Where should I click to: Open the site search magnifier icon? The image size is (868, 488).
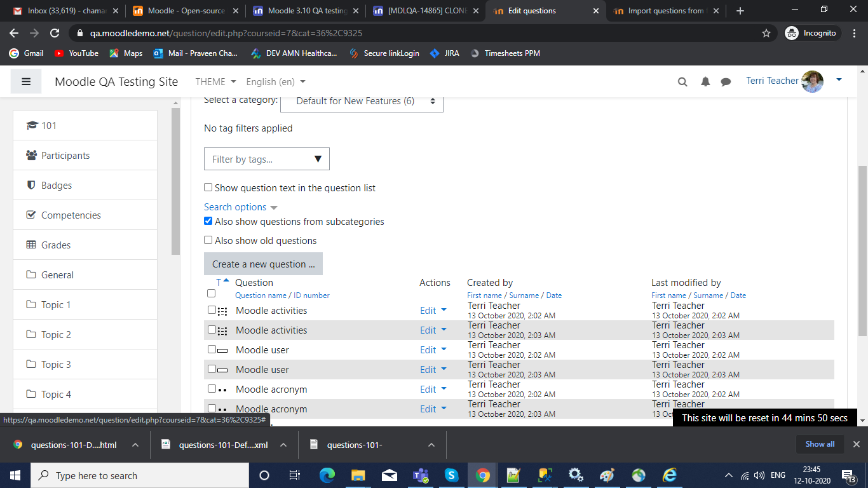pyautogui.click(x=682, y=81)
